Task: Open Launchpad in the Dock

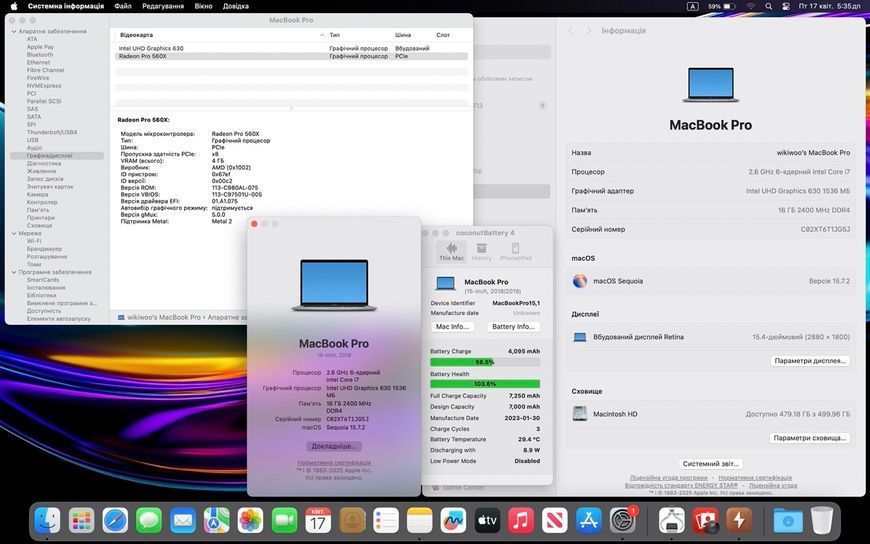Action: (x=82, y=521)
